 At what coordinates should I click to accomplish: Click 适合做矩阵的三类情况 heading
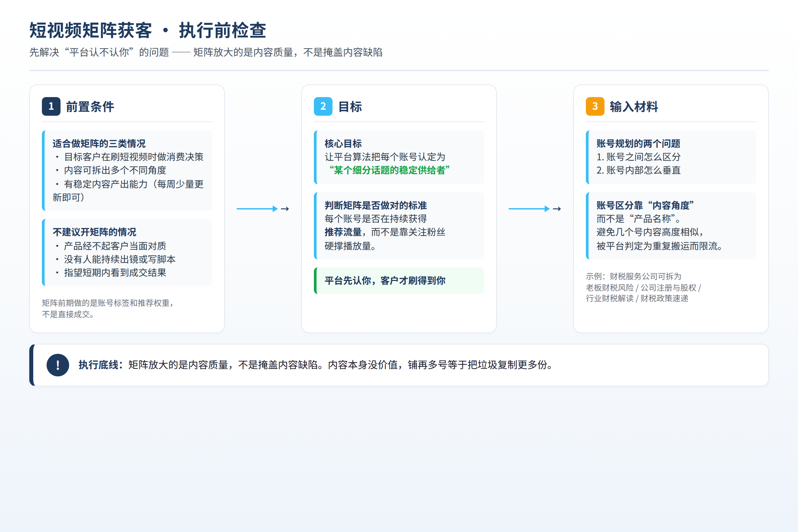(x=99, y=144)
